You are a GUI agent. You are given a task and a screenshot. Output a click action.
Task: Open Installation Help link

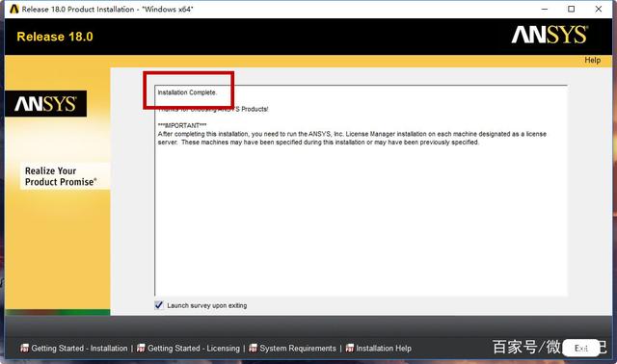coord(384,349)
